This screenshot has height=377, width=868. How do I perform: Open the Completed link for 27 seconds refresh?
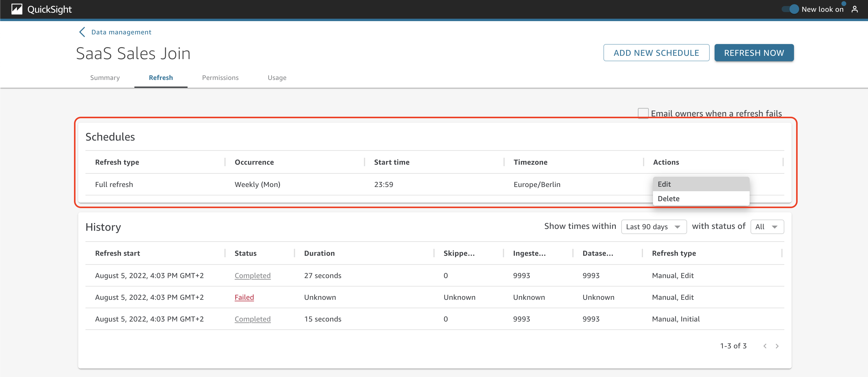click(252, 275)
